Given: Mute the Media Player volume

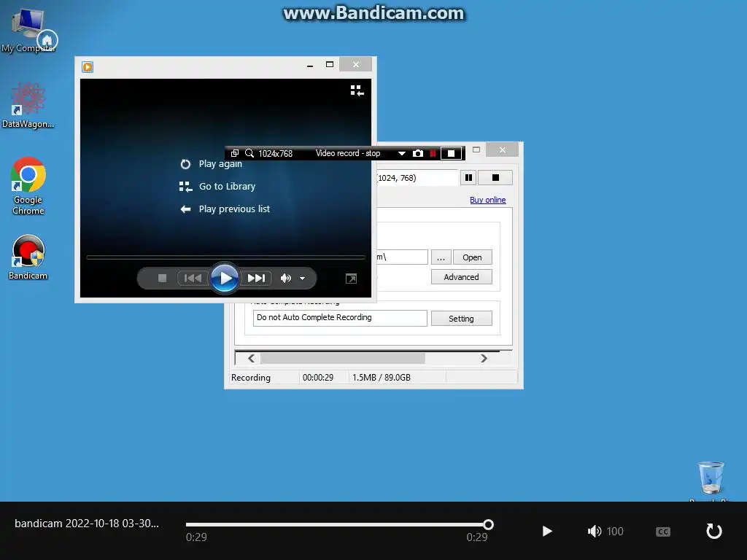Looking at the screenshot, I should pos(286,278).
